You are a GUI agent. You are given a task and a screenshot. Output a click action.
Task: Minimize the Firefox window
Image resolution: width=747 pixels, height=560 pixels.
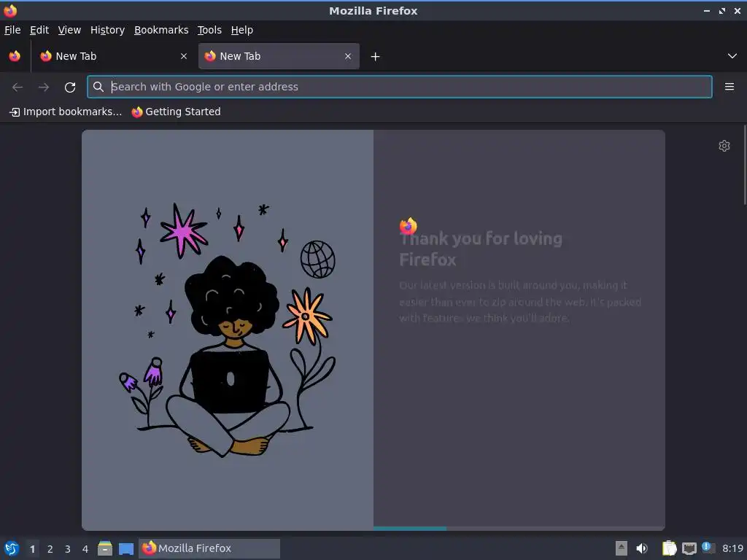[707, 10]
